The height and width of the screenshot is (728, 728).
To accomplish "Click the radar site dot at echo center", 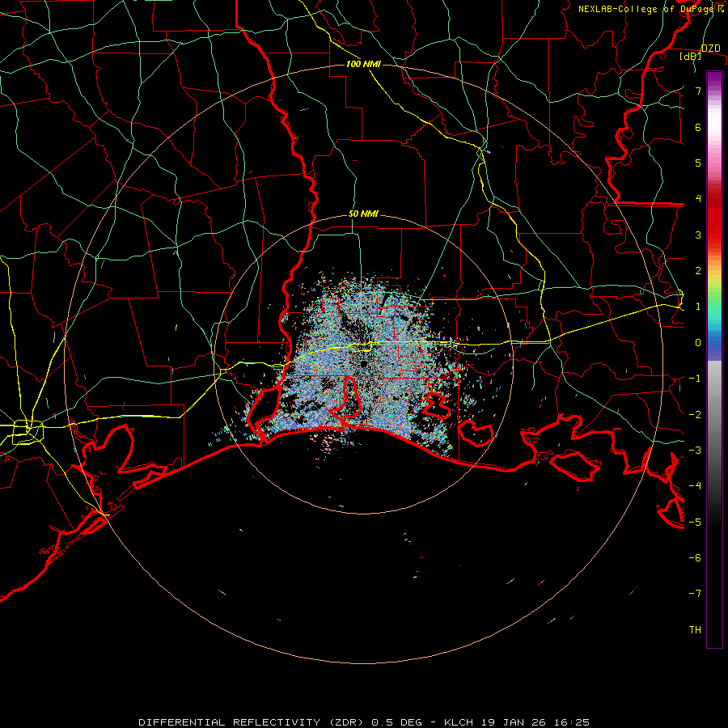I will pyautogui.click(x=363, y=363).
